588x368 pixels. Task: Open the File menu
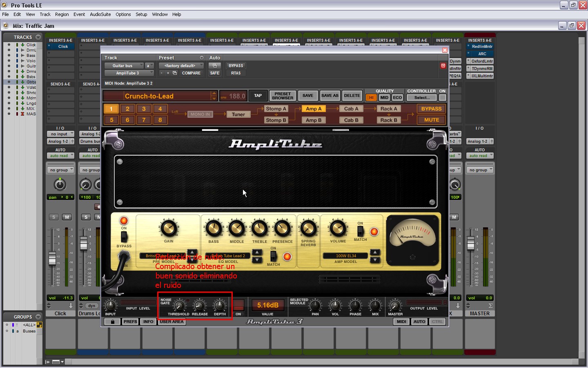(x=5, y=14)
